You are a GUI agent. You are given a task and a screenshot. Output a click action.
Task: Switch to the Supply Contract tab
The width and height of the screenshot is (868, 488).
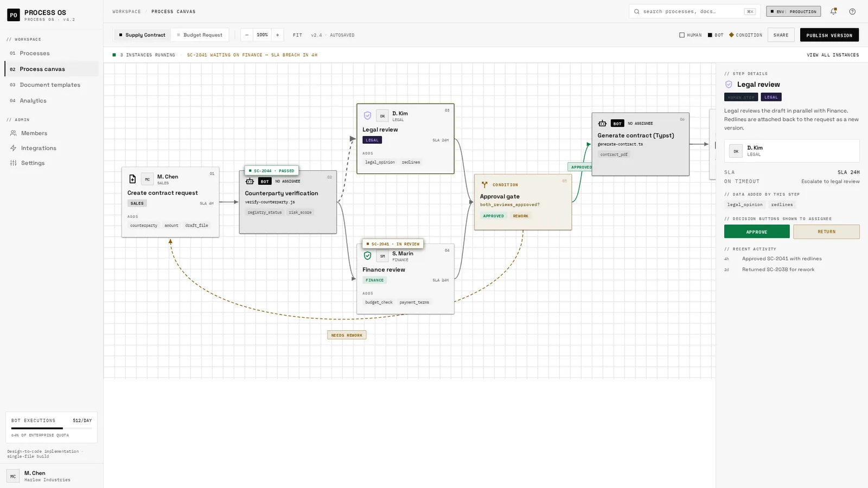point(142,35)
